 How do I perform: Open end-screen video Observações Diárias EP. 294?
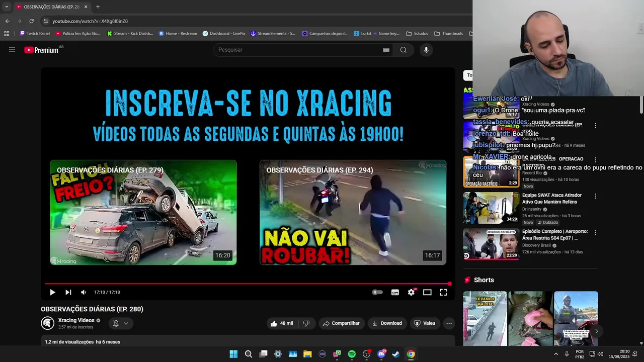pos(353,212)
